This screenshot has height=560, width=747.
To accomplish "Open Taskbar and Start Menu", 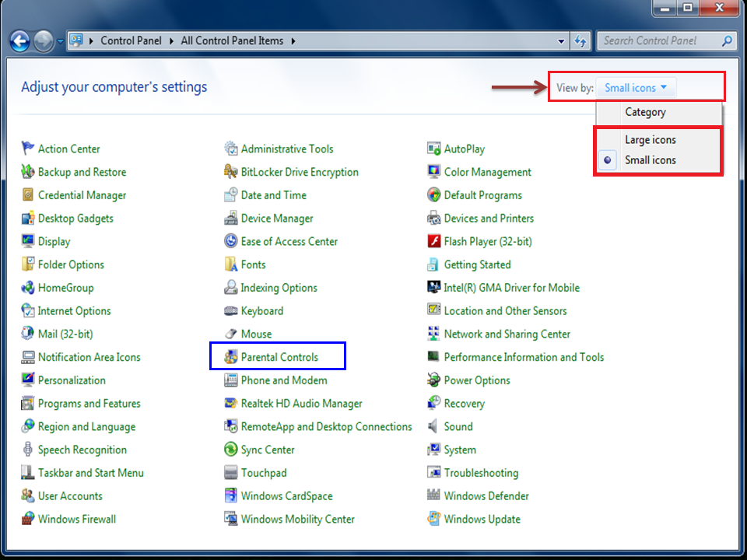I will coord(90,473).
